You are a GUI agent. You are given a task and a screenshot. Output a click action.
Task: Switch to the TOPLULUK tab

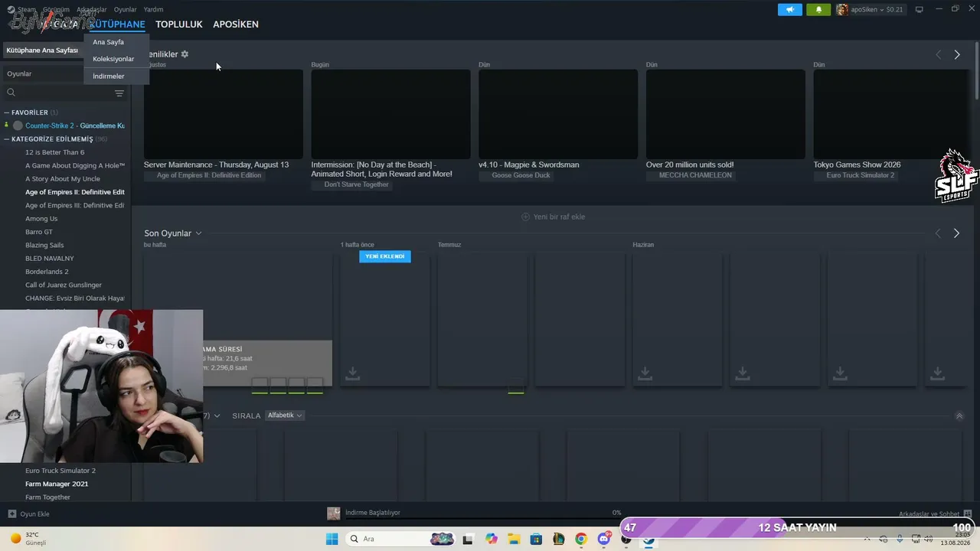coord(179,24)
